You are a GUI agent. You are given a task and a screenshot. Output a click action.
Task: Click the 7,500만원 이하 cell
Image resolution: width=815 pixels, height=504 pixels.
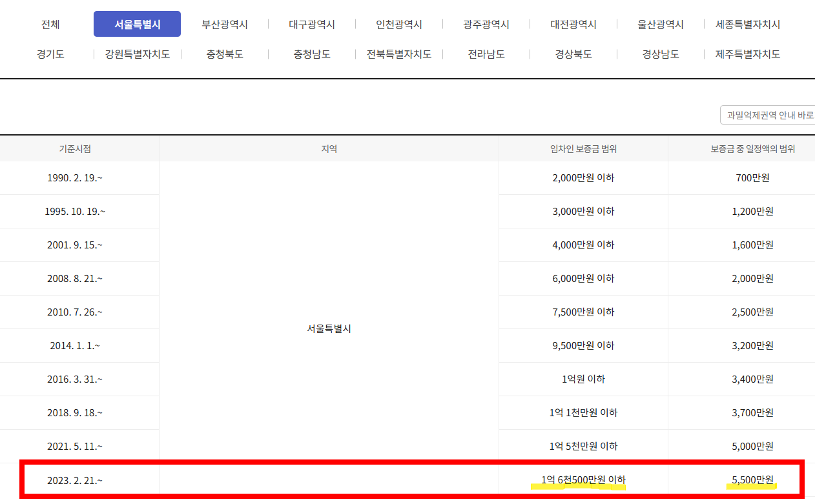coord(583,312)
